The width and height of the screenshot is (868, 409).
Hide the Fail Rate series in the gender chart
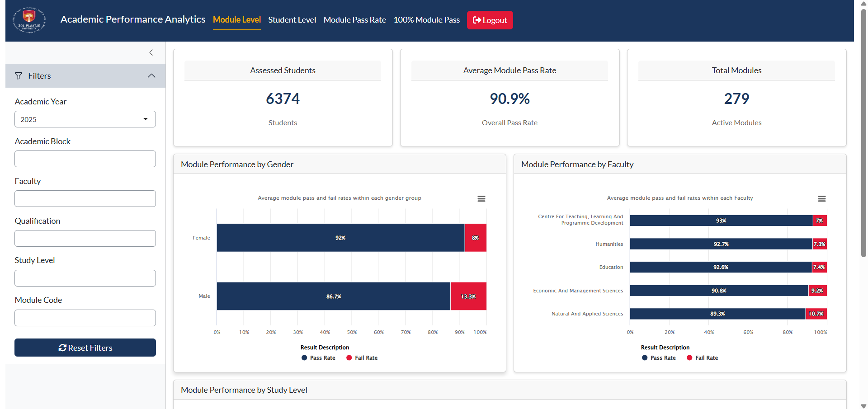coord(362,357)
